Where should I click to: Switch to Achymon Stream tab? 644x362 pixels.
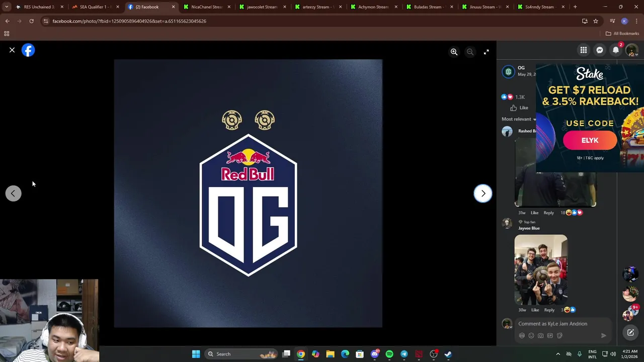(374, 7)
